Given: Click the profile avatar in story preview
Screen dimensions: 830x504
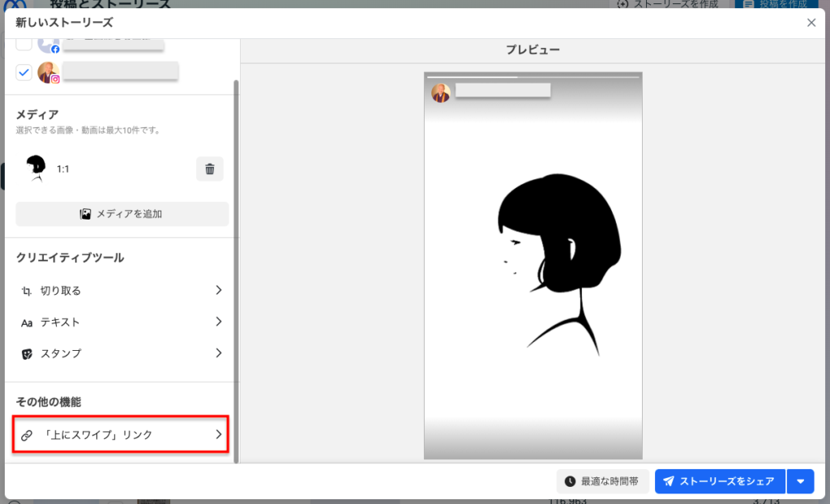Looking at the screenshot, I should click(440, 93).
